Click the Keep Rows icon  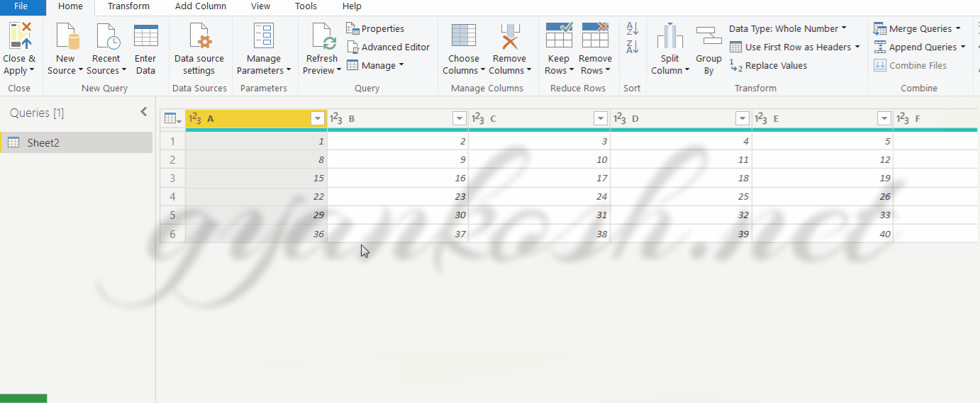click(x=559, y=35)
